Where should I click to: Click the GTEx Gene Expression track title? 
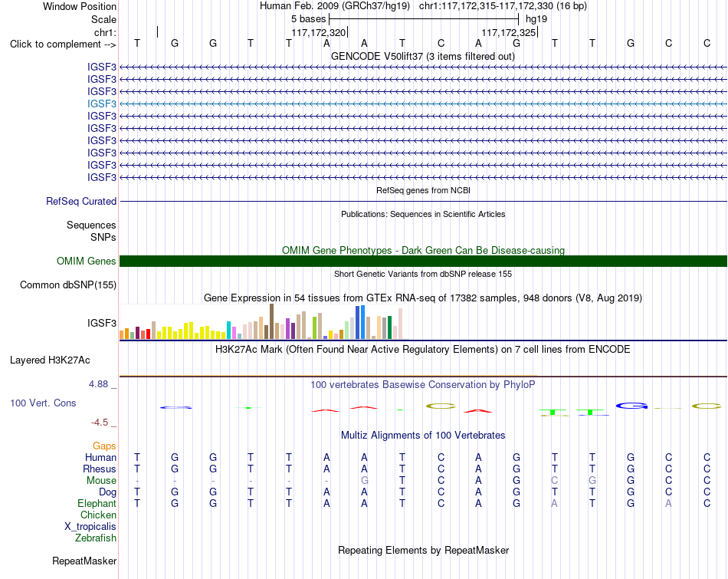tap(423, 298)
